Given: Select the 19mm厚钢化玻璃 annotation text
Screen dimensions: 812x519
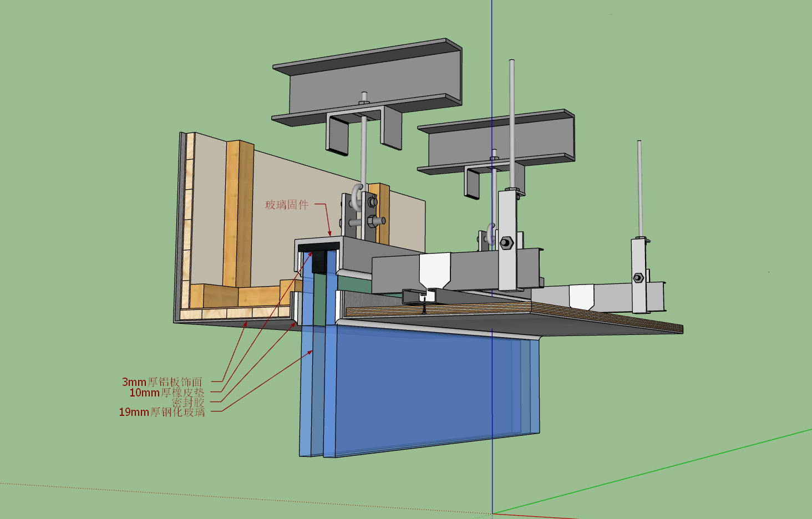Looking at the screenshot, I should (x=162, y=412).
